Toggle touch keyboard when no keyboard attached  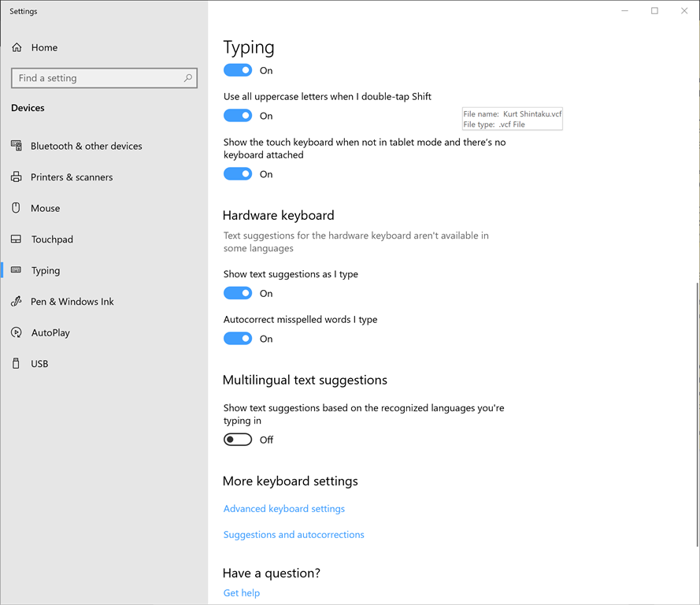click(x=238, y=174)
